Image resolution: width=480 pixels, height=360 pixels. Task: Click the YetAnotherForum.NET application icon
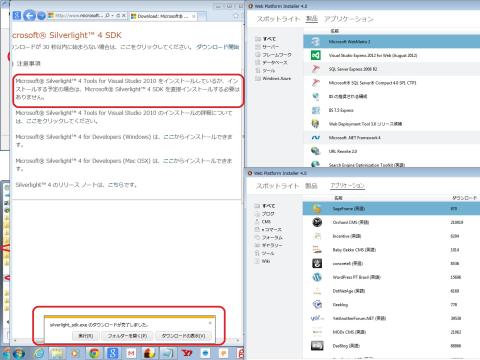317,318
